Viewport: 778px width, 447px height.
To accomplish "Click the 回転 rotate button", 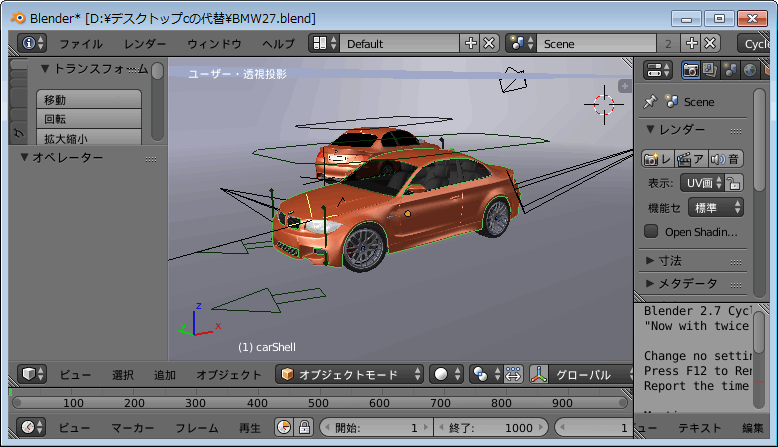I will (89, 119).
